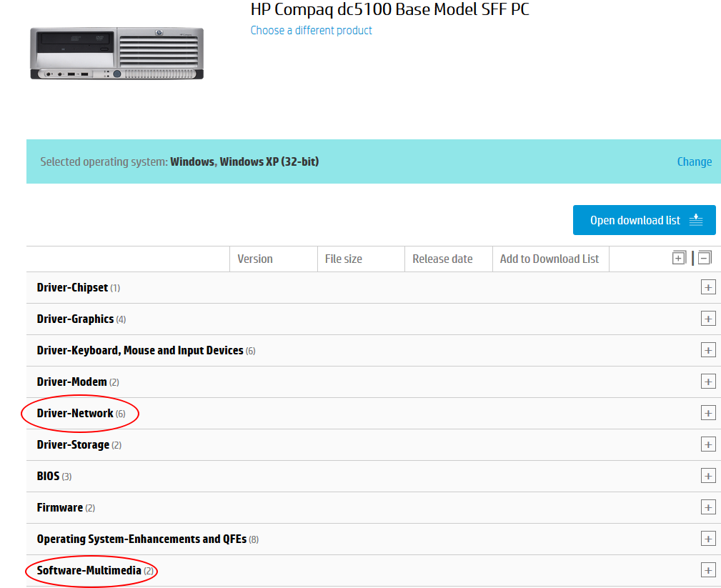The height and width of the screenshot is (588, 721).
Task: Expand the BIOS row plus icon
Action: [x=708, y=476]
